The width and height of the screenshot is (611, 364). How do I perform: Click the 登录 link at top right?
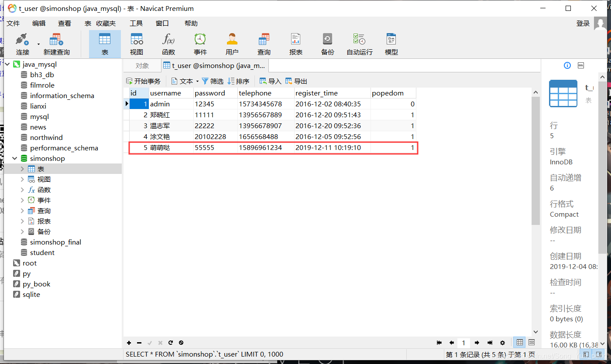point(583,24)
